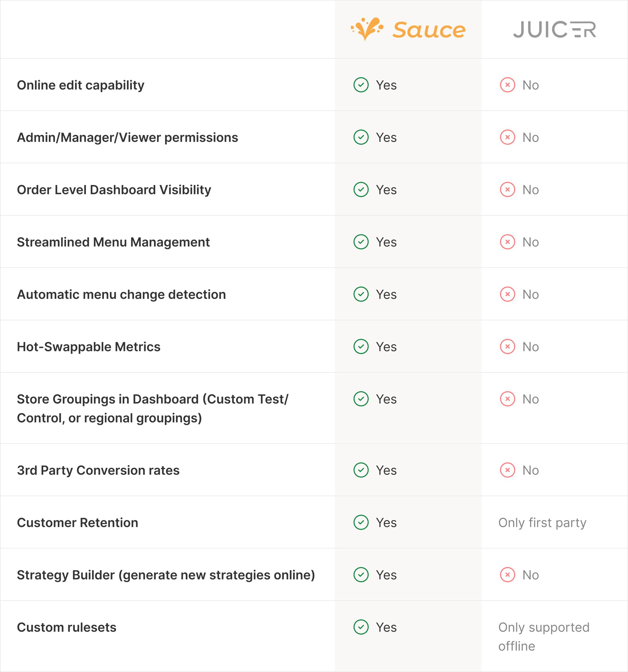Click red X icon for Strategy Builder row
628x672 pixels.
pyautogui.click(x=507, y=575)
